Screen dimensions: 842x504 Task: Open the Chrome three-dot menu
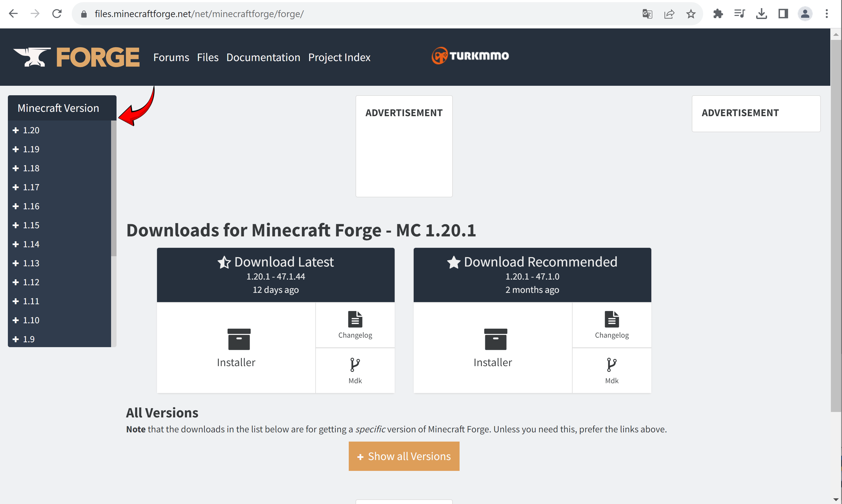click(x=827, y=14)
